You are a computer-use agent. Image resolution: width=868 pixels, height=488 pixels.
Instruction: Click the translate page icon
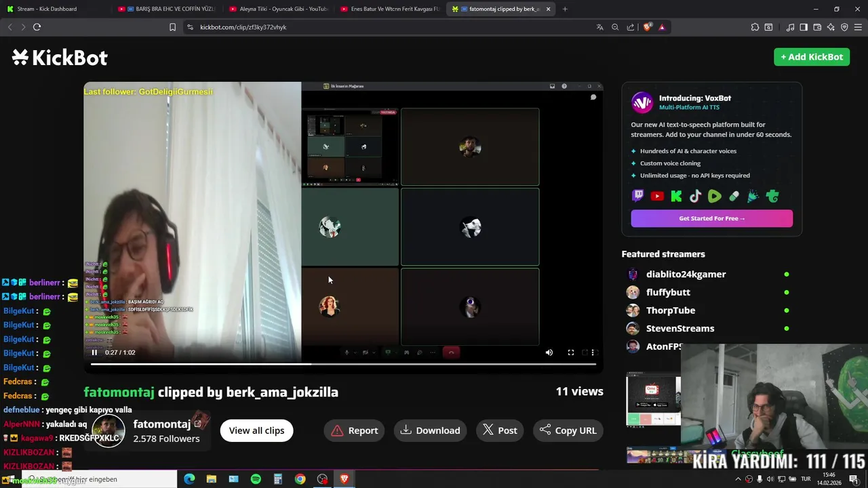(x=599, y=27)
